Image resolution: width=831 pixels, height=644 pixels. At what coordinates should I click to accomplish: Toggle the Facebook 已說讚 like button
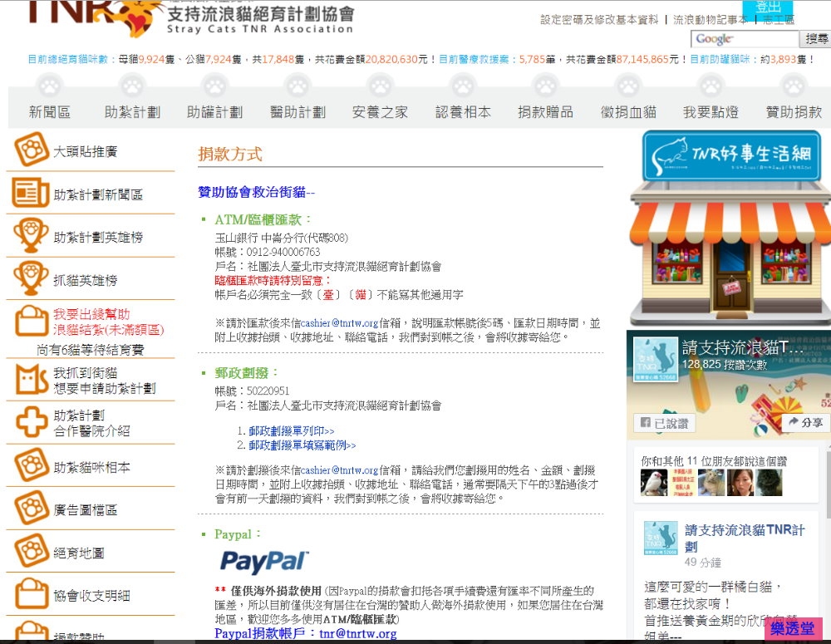(x=663, y=423)
